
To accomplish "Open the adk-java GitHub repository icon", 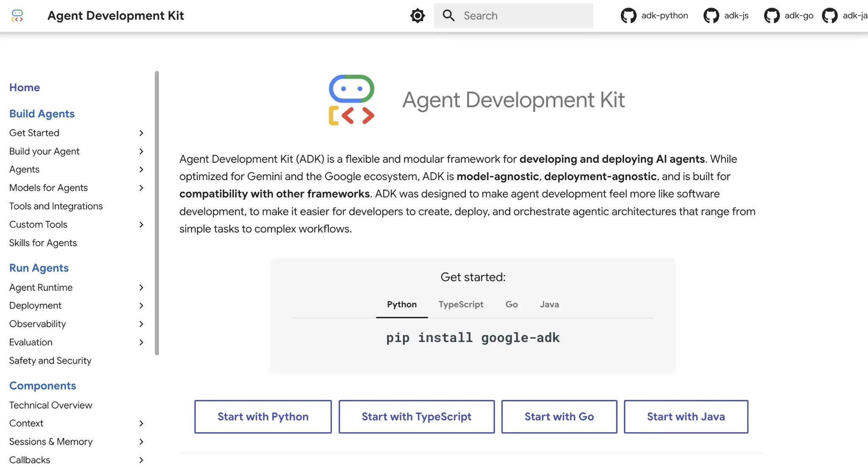I will click(x=829, y=16).
